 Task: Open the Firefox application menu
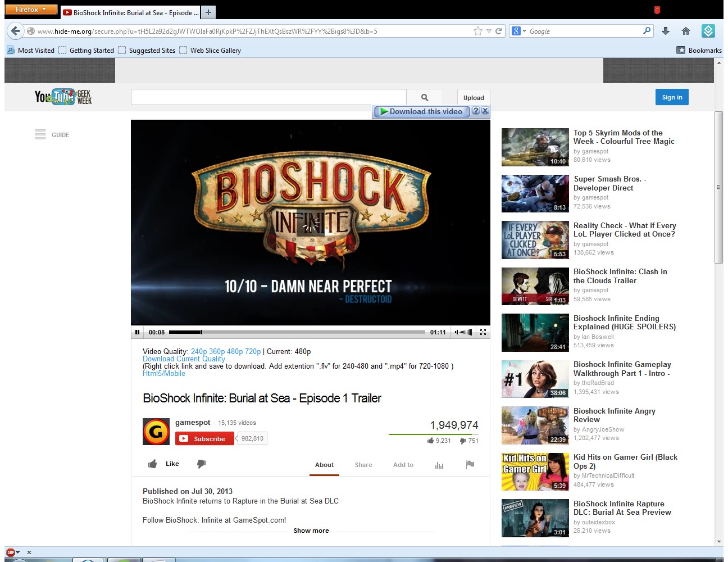(x=31, y=10)
